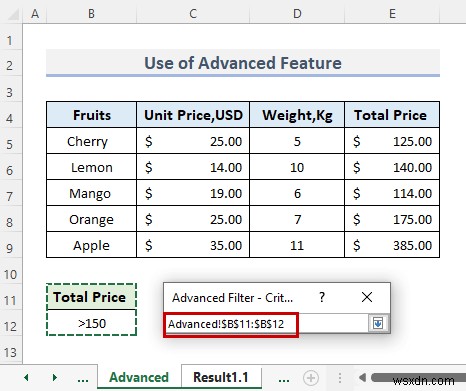The image size is (466, 391).
Task: Click the total price 140.00 cell
Action: click(x=392, y=167)
